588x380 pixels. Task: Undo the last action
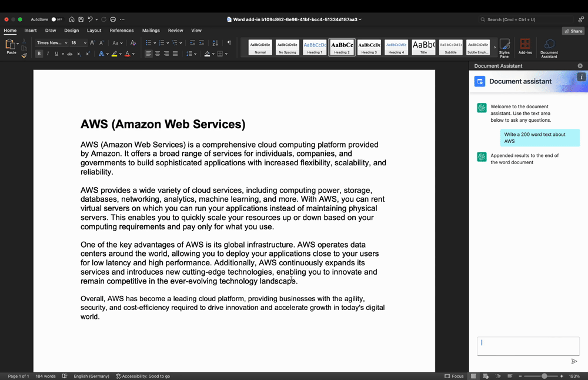click(x=90, y=19)
